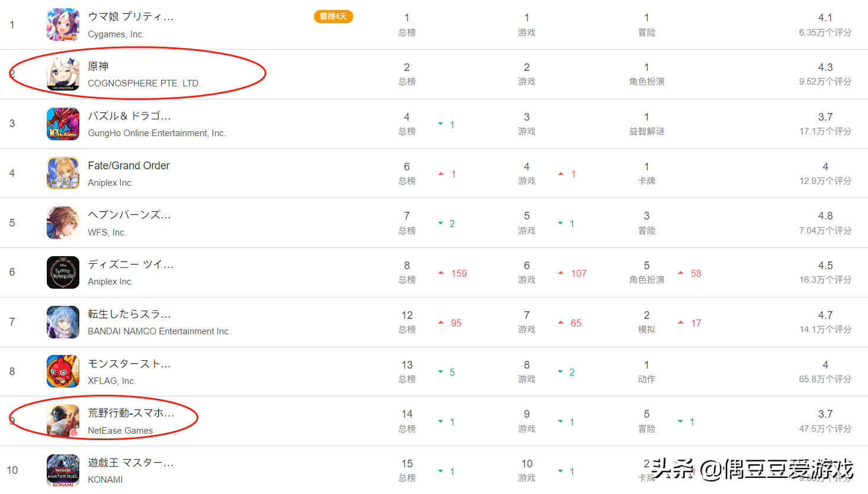Click the 益智解谜 category label
This screenshot has height=494, width=868.
(x=647, y=131)
